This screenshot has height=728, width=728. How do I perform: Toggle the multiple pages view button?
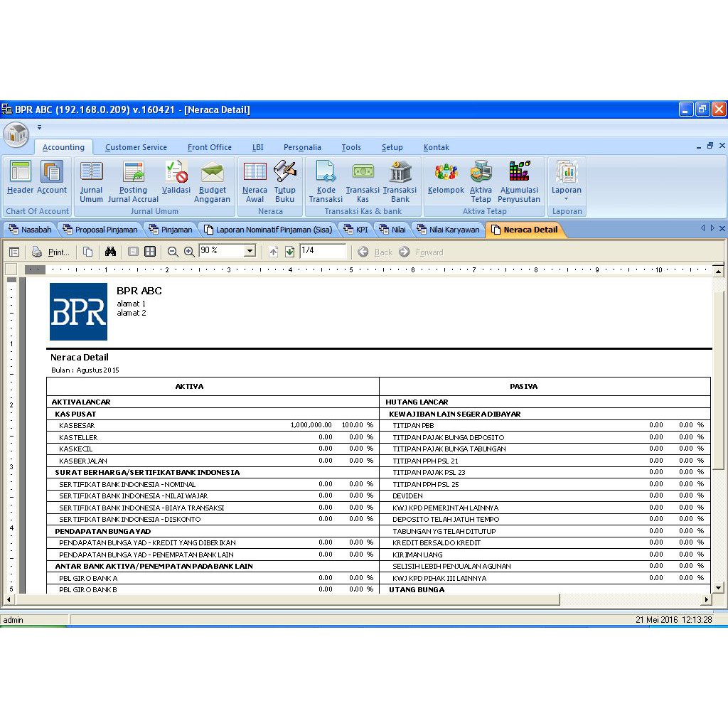(x=150, y=252)
